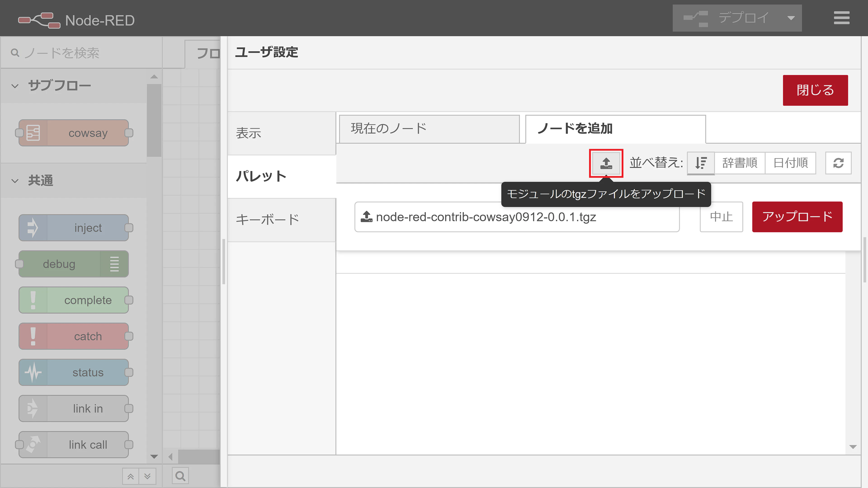
Task: Expand all palette categories
Action: [x=147, y=476]
